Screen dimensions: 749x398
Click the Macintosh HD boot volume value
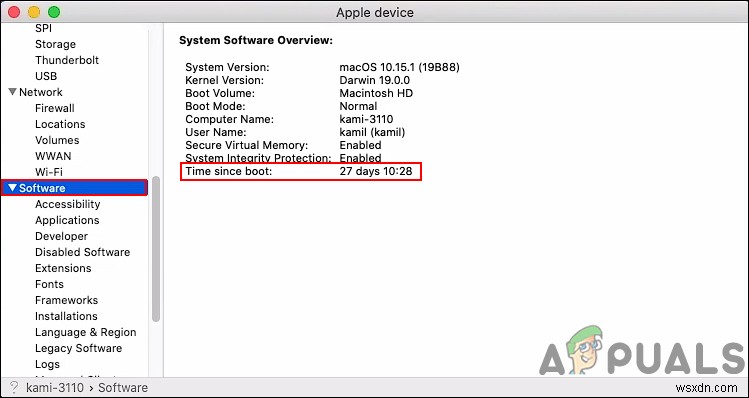(x=376, y=93)
